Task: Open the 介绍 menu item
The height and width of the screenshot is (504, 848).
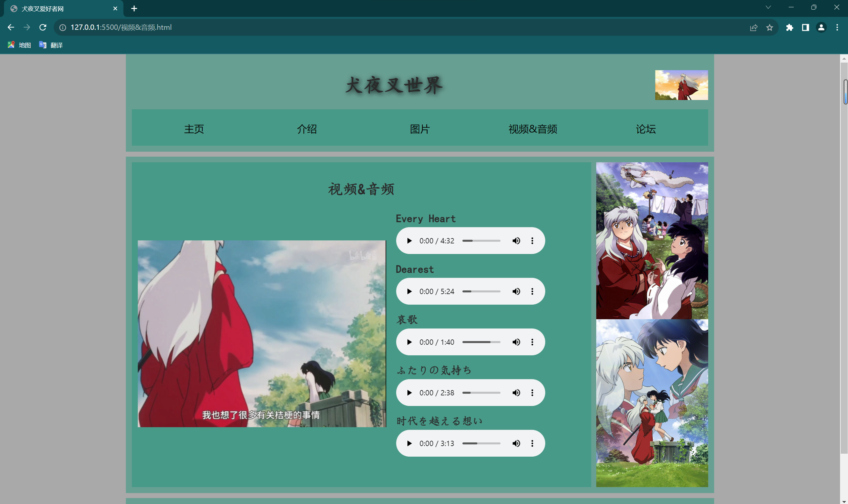Action: tap(306, 128)
